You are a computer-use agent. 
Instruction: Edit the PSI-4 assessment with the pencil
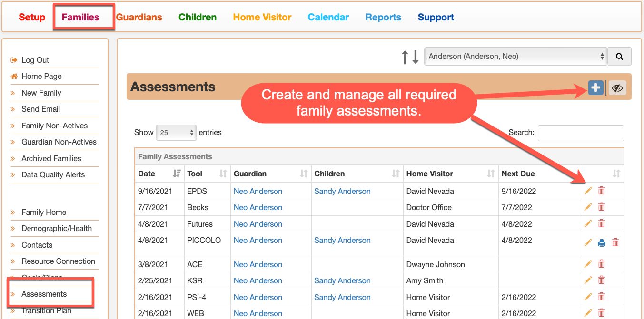click(588, 297)
